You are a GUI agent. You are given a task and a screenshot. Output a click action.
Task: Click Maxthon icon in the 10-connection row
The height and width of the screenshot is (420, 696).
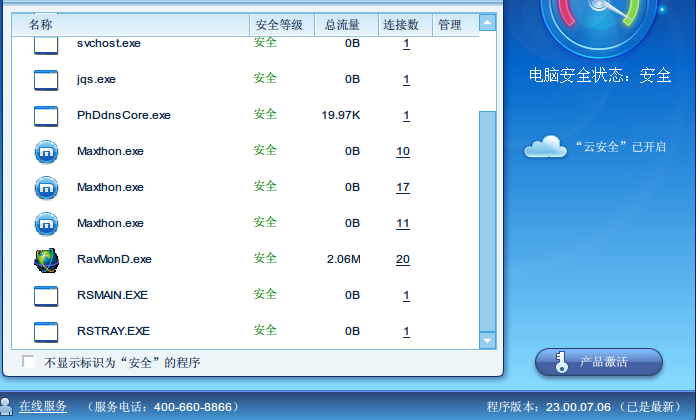pyautogui.click(x=46, y=152)
